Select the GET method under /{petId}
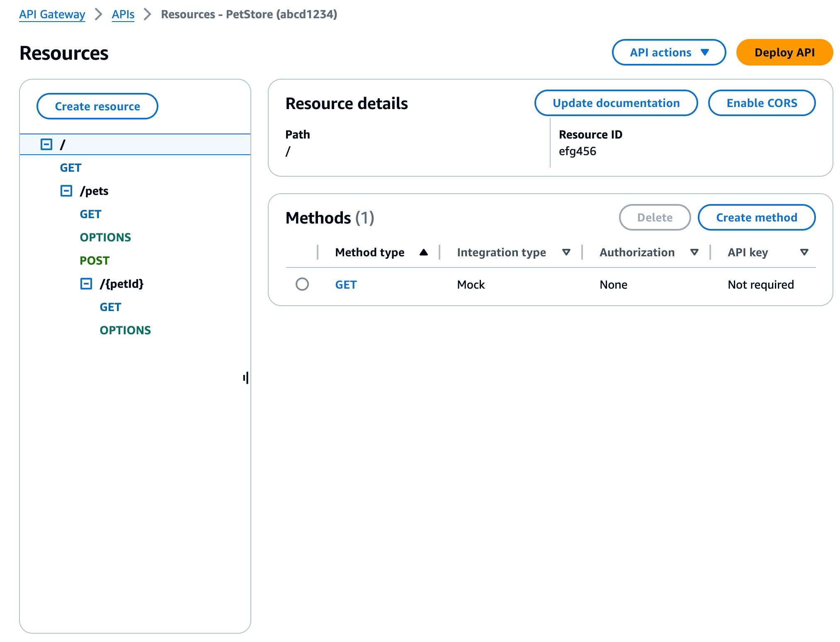This screenshot has width=840, height=642. click(x=110, y=306)
